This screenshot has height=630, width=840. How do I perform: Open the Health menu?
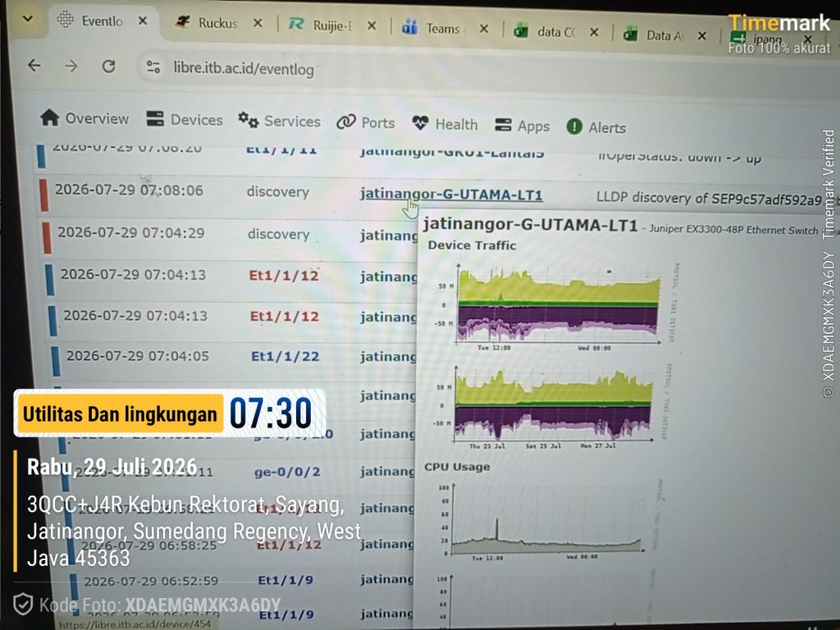click(445, 124)
